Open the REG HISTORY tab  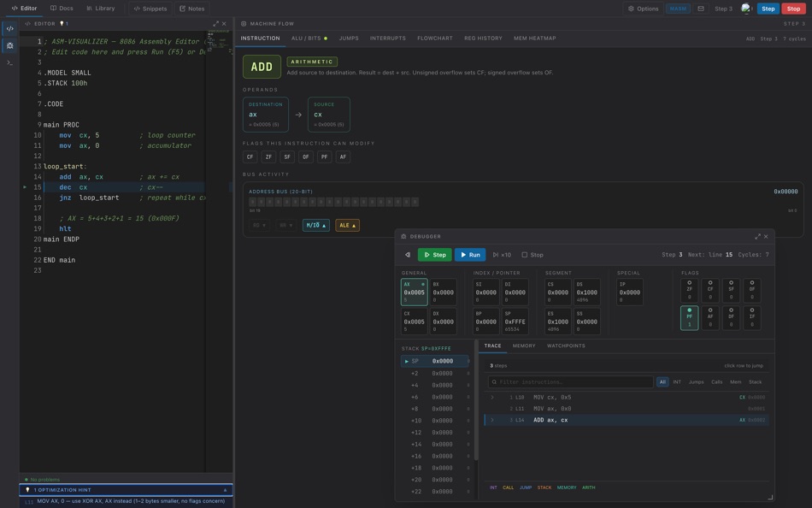point(483,38)
